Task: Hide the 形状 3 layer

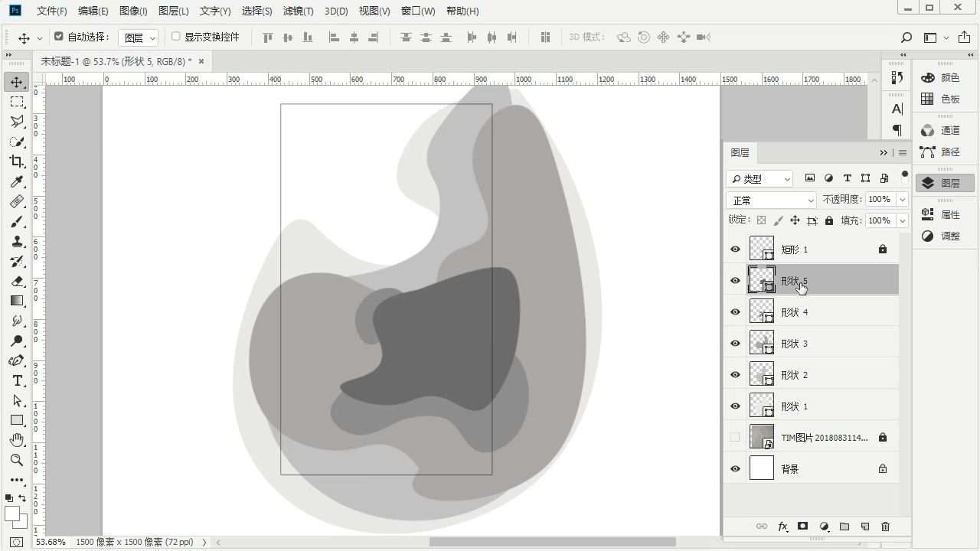Action: 735,344
